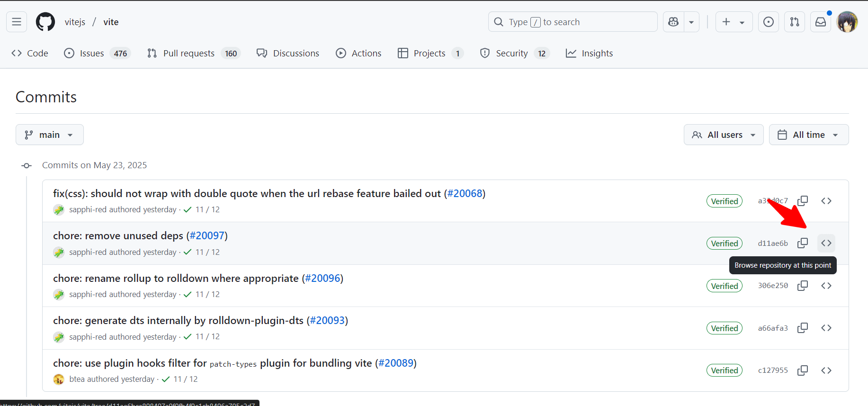868x406 pixels.
Task: Open sapphi-red author on fix(css) commit
Action: click(88, 209)
